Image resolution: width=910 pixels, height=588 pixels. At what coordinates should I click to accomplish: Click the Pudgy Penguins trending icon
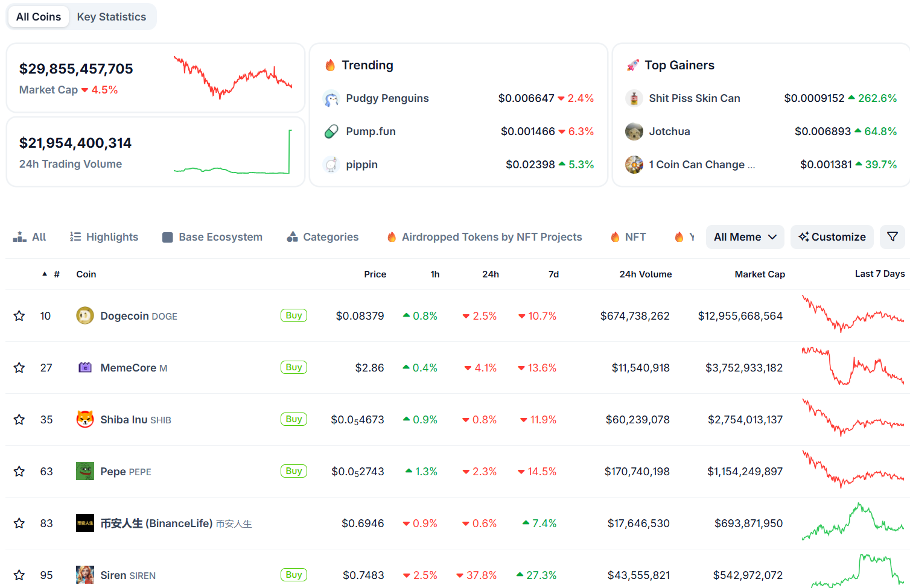tap(331, 98)
